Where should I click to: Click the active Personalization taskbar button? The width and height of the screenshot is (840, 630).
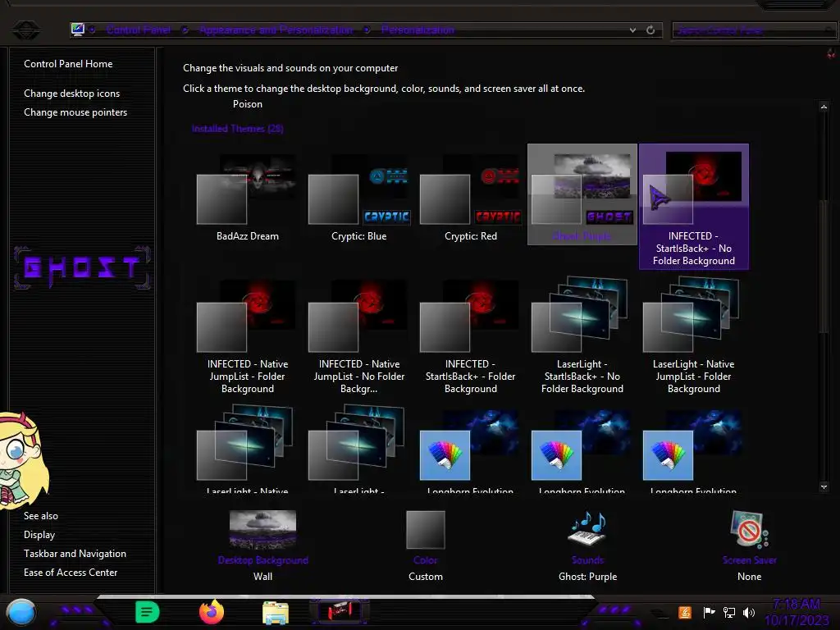[340, 612]
